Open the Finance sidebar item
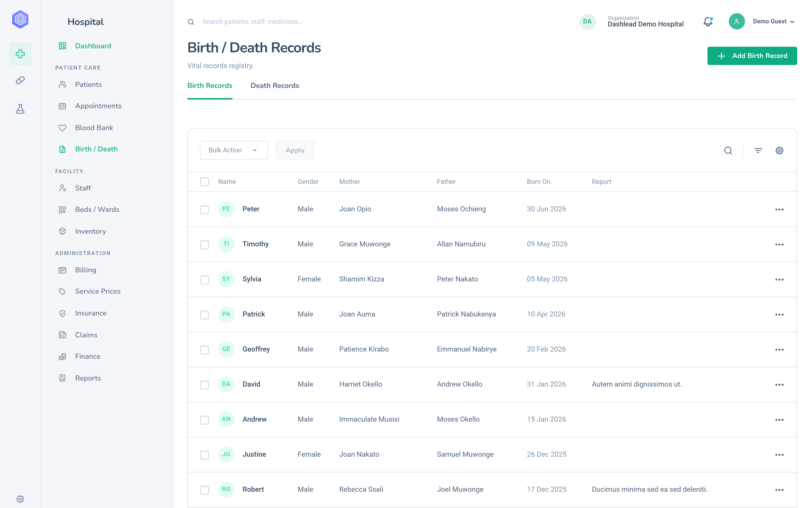This screenshot has width=812, height=508. [x=88, y=356]
